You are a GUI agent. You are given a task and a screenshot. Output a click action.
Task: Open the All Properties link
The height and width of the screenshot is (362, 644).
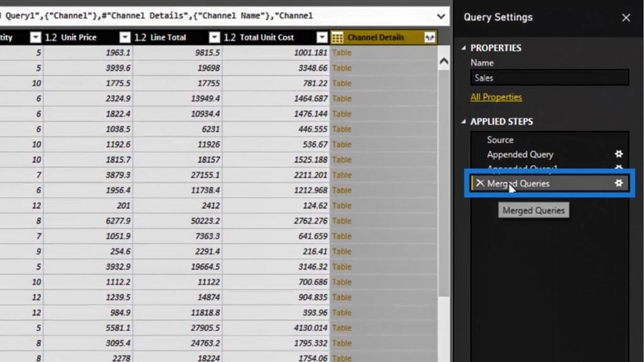(x=496, y=97)
